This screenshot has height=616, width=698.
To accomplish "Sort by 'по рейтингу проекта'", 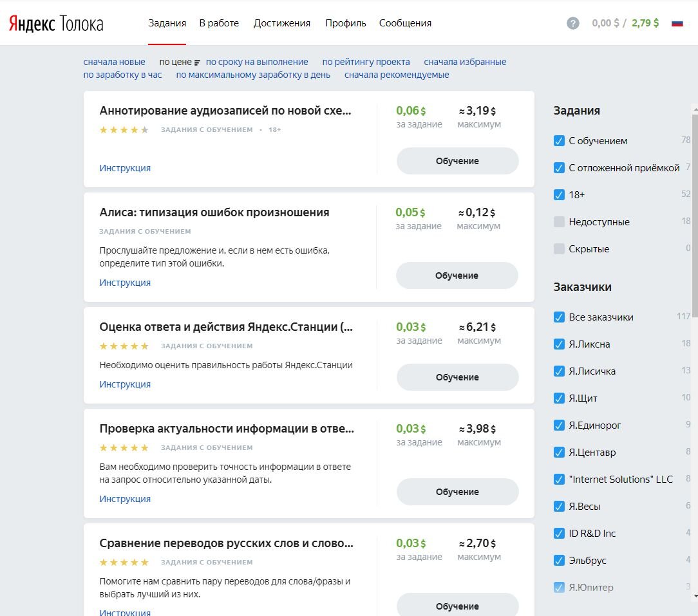I will [366, 62].
